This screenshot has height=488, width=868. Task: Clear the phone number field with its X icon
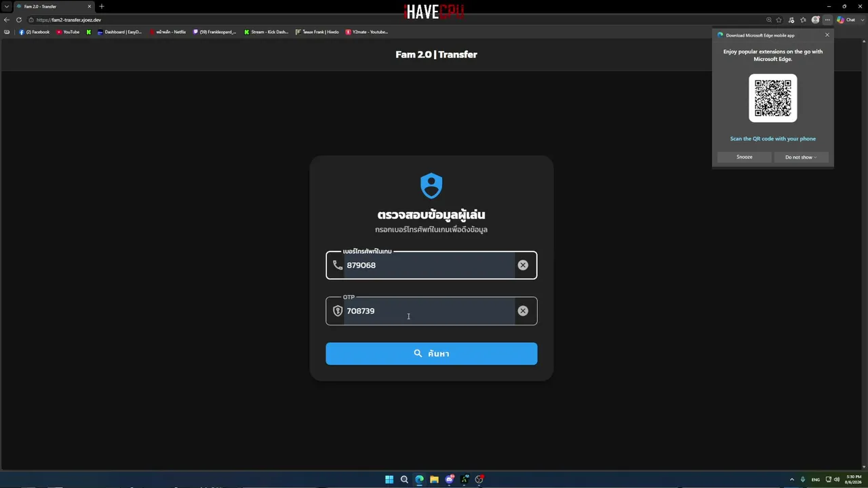(523, 265)
